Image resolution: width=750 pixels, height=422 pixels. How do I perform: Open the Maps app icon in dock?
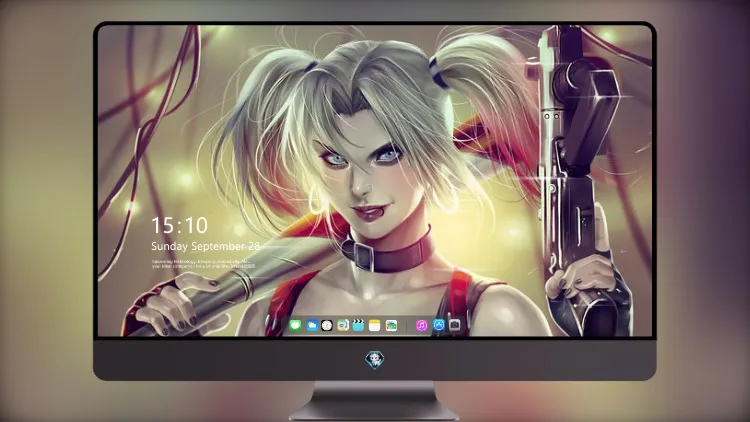[342, 325]
